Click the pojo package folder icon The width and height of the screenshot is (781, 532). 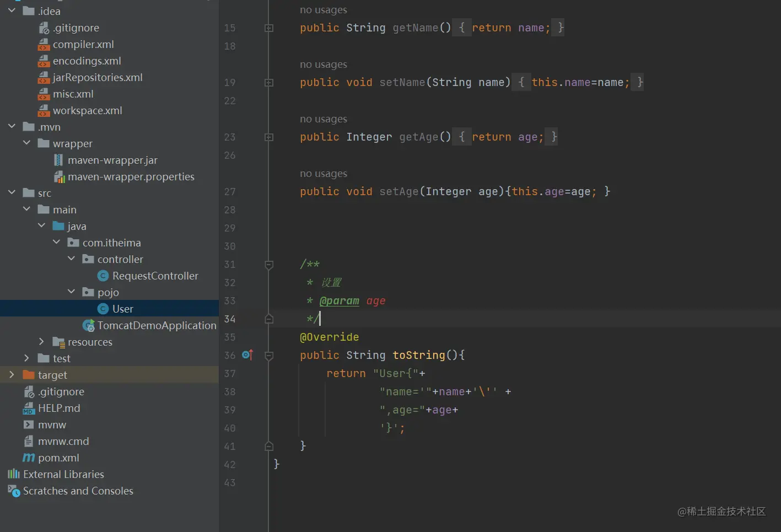coord(88,292)
